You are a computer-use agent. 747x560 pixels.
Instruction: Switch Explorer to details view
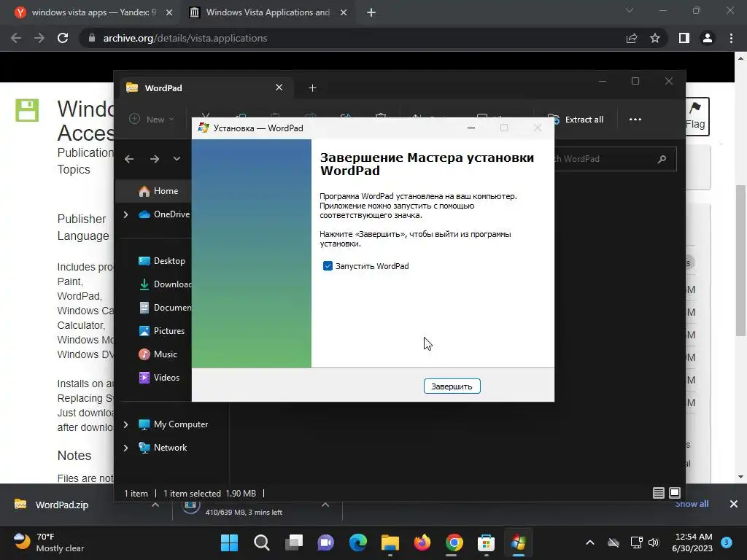click(659, 493)
